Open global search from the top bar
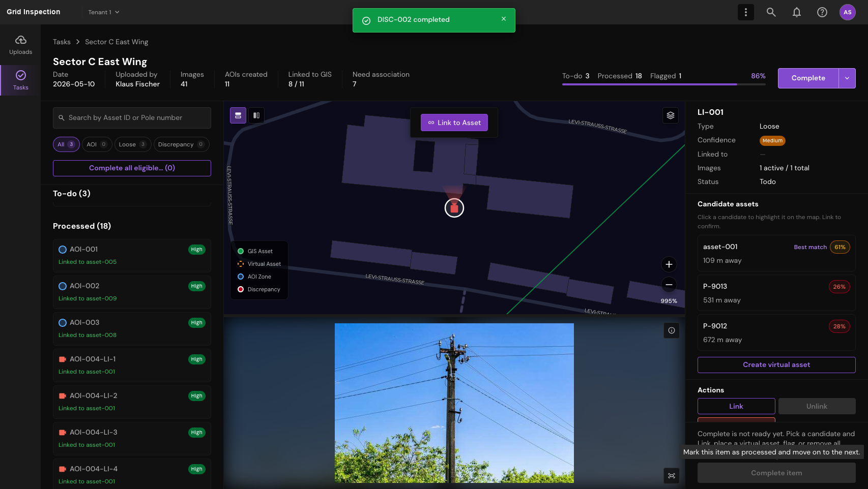Image resolution: width=868 pixels, height=489 pixels. [771, 12]
